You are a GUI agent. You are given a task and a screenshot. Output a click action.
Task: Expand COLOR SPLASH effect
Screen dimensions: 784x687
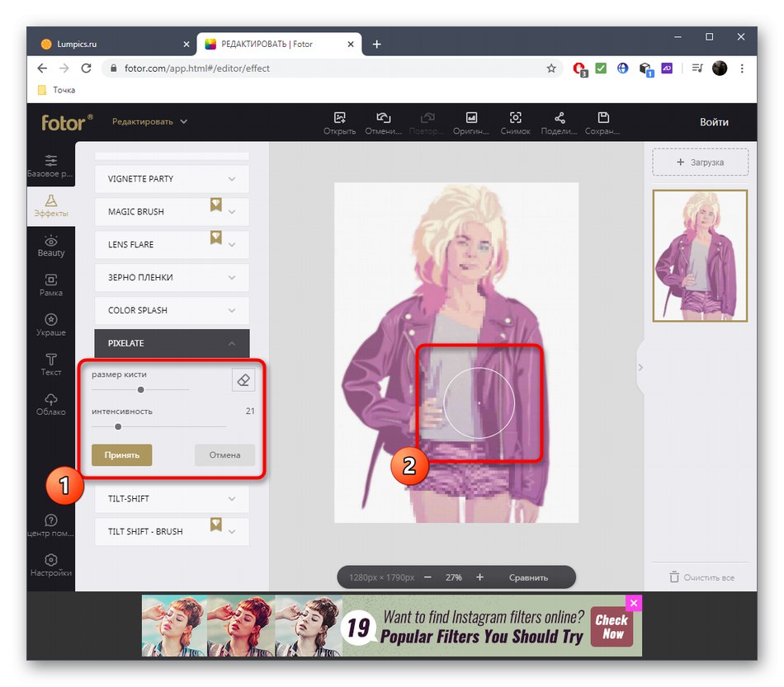click(172, 311)
